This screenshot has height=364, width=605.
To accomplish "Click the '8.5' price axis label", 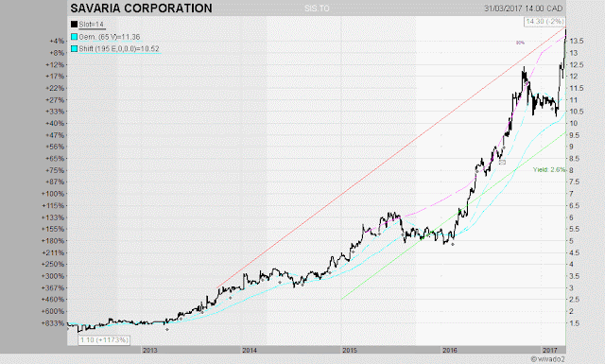I will (x=575, y=159).
